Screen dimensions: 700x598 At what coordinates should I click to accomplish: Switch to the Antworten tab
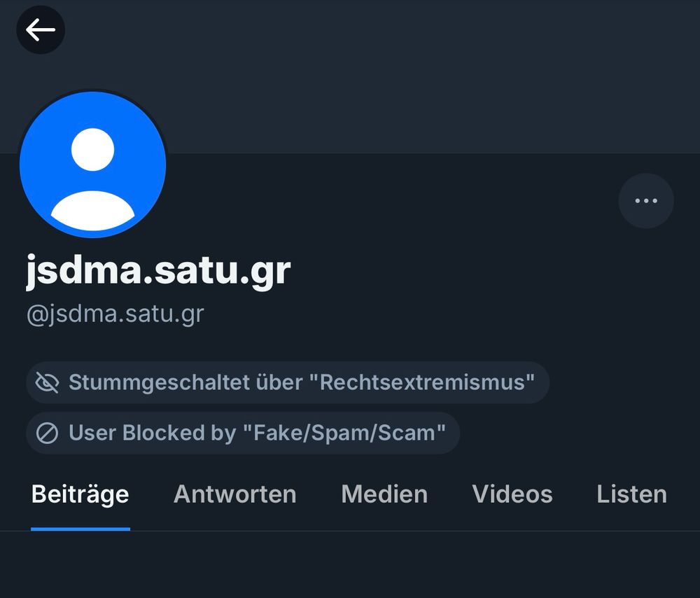pos(234,494)
